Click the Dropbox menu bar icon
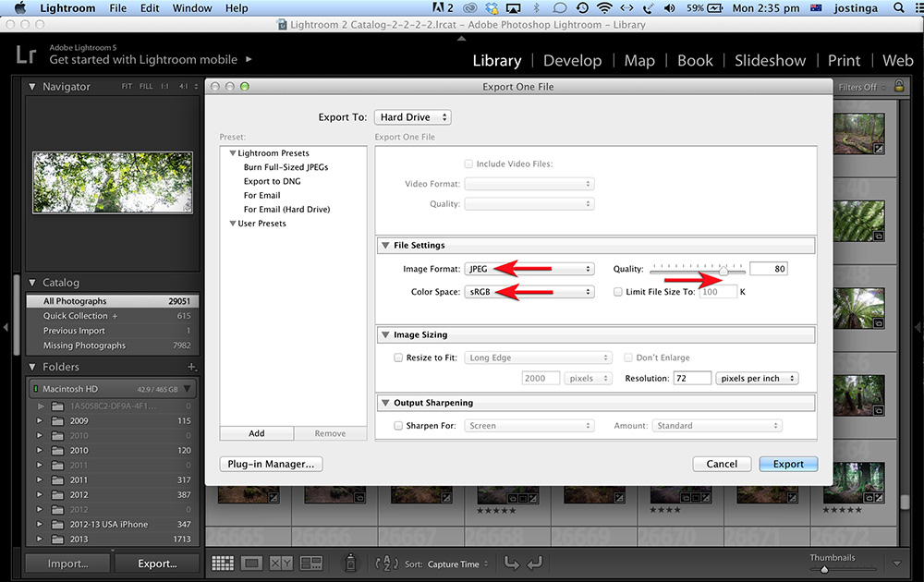The height and width of the screenshot is (582, 924). tap(492, 7)
